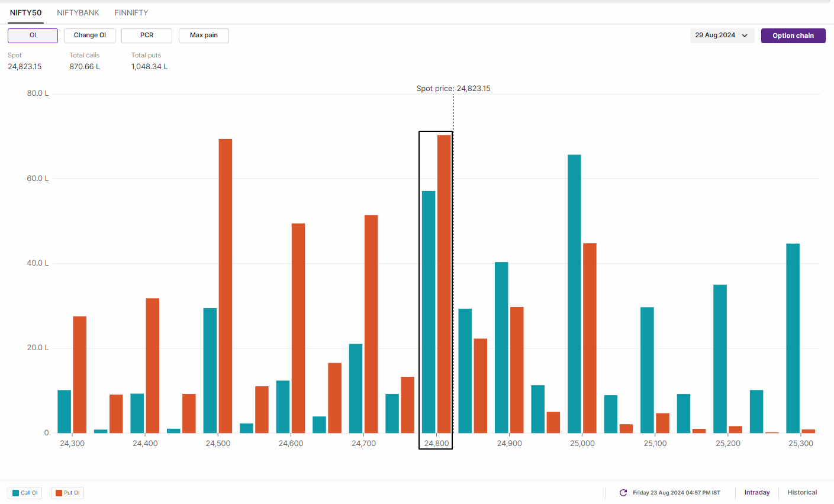Click the 80.0 L y-axis label
Screen dimensions: 834x504
pyautogui.click(x=38, y=93)
